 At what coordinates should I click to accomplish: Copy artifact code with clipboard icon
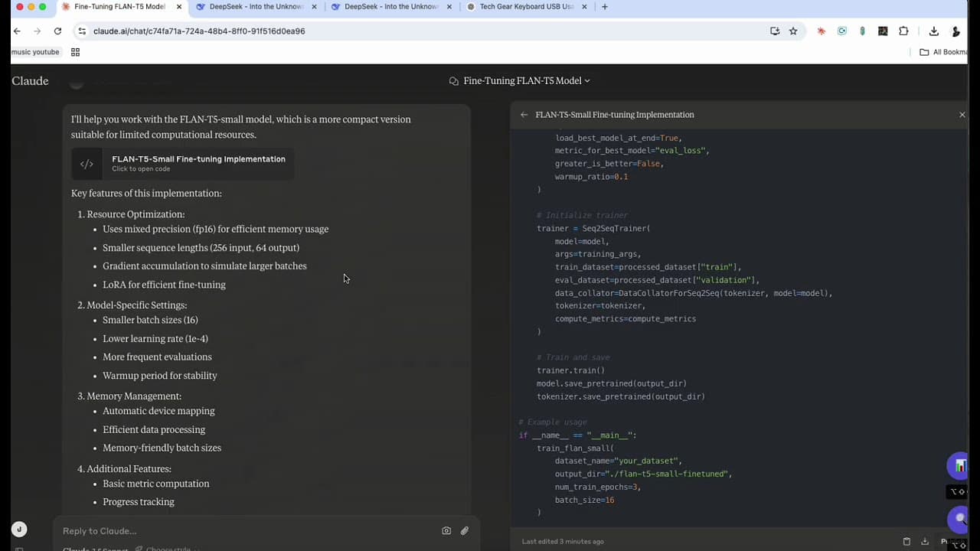906,541
